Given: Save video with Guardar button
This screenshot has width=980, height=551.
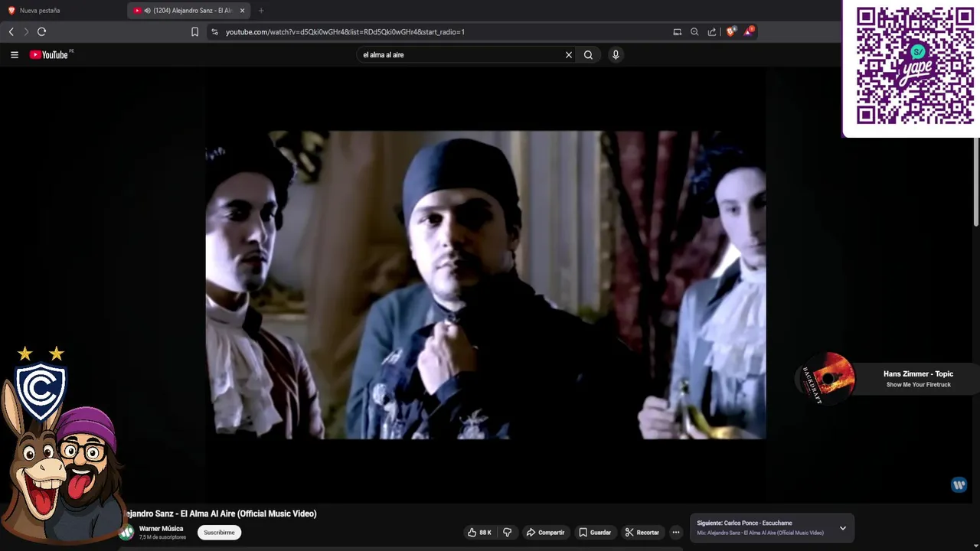Looking at the screenshot, I should tap(595, 533).
